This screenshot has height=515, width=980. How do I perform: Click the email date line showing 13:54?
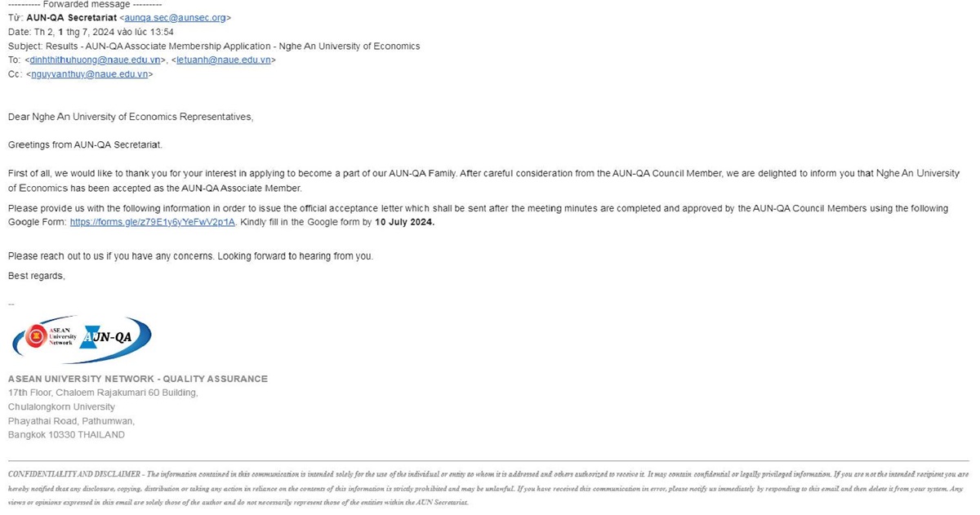[90, 32]
